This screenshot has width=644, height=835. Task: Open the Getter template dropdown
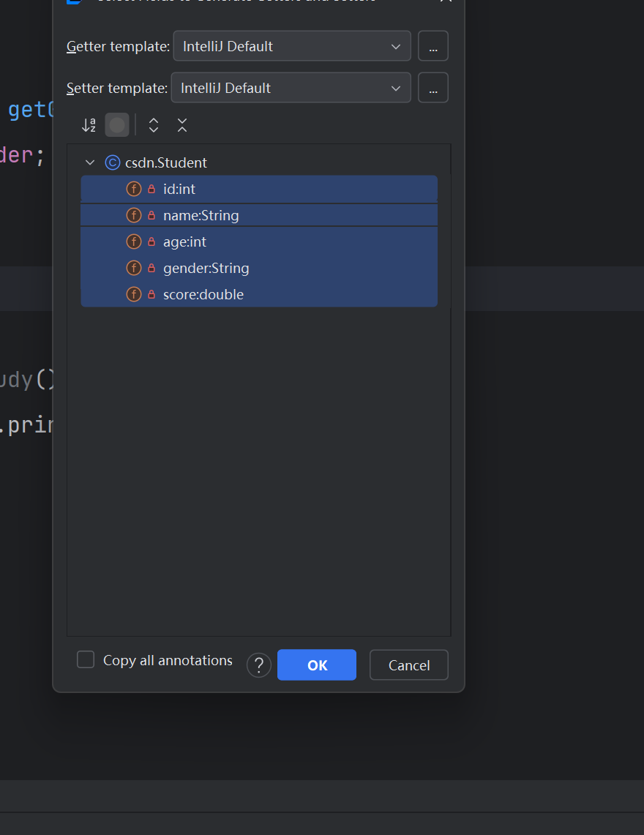[x=292, y=46]
